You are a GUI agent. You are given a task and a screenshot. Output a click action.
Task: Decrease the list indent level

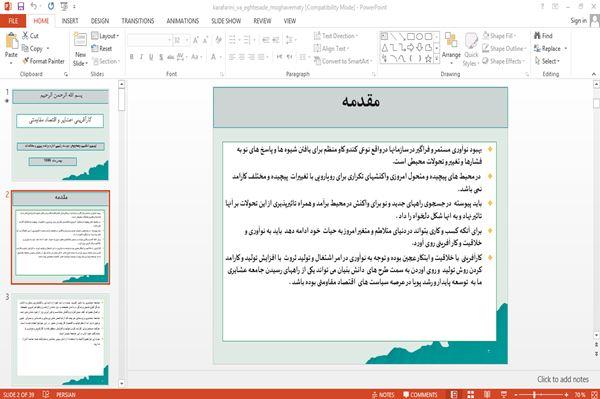click(266, 40)
